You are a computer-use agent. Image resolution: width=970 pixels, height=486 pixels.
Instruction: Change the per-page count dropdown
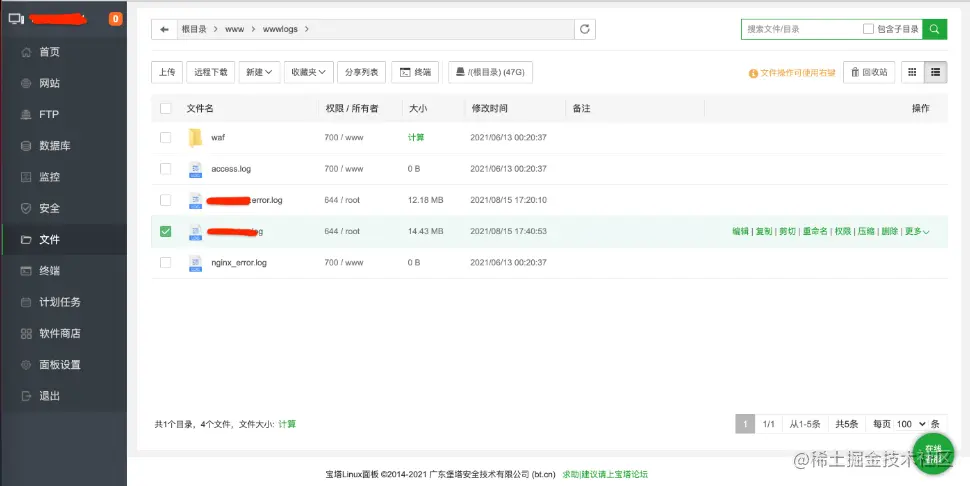pyautogui.click(x=911, y=424)
